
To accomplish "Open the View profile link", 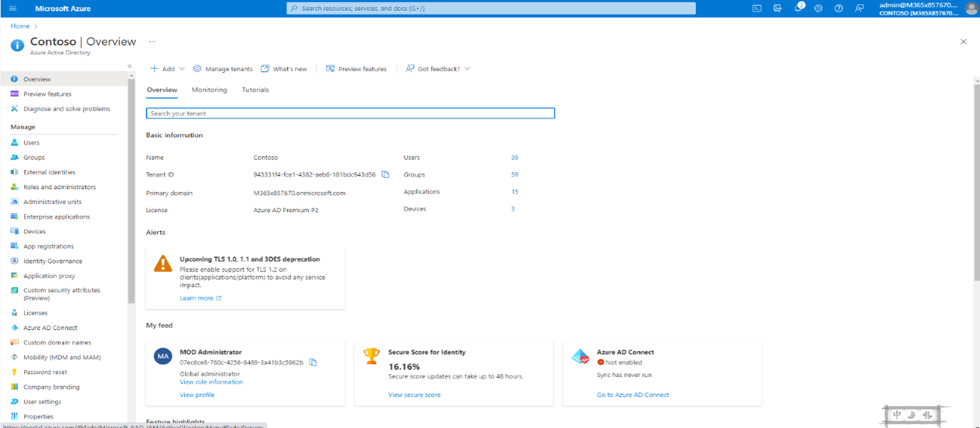I will [197, 395].
